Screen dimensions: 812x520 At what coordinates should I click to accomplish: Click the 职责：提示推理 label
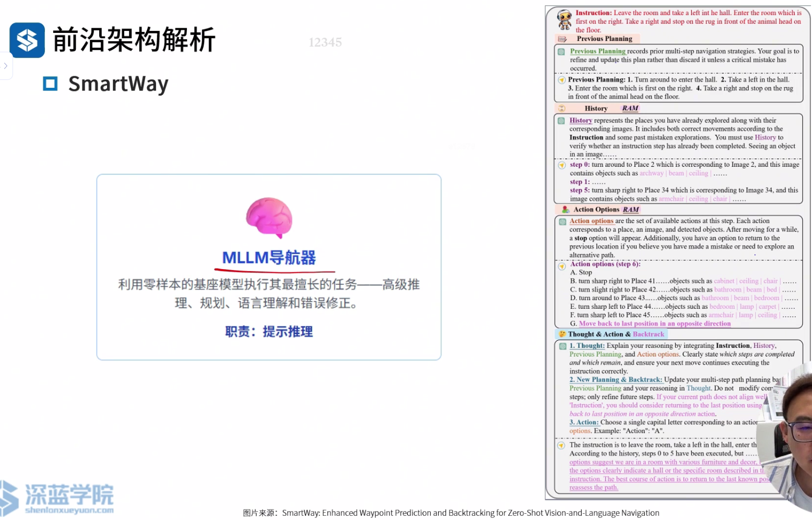pos(269,332)
